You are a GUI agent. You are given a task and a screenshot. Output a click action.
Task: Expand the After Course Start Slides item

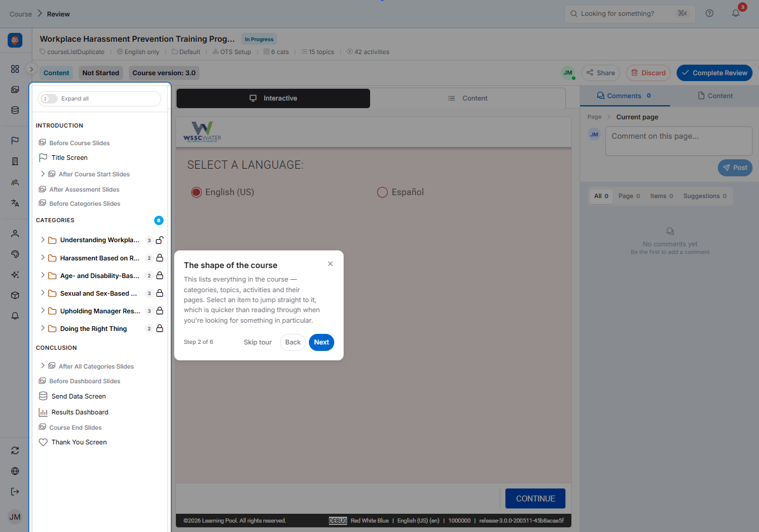click(42, 174)
